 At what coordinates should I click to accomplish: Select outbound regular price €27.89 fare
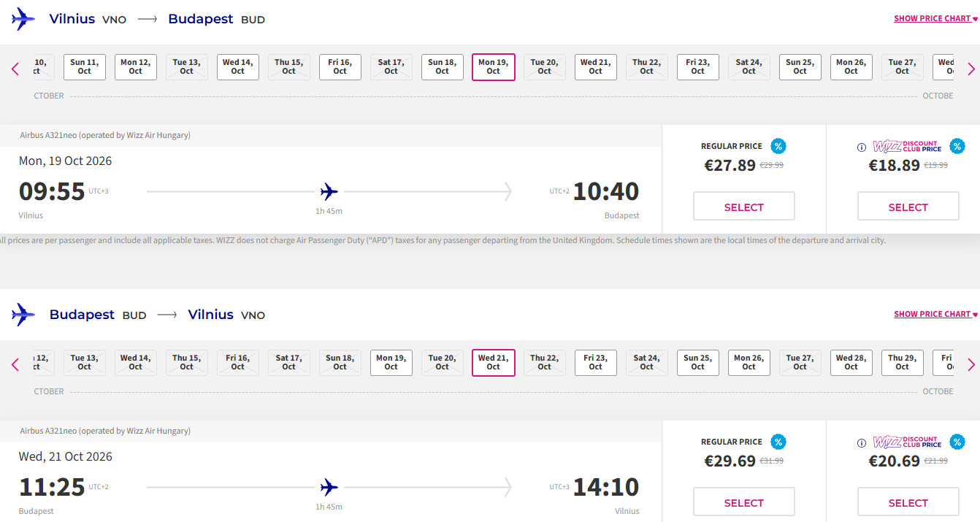[x=743, y=207]
